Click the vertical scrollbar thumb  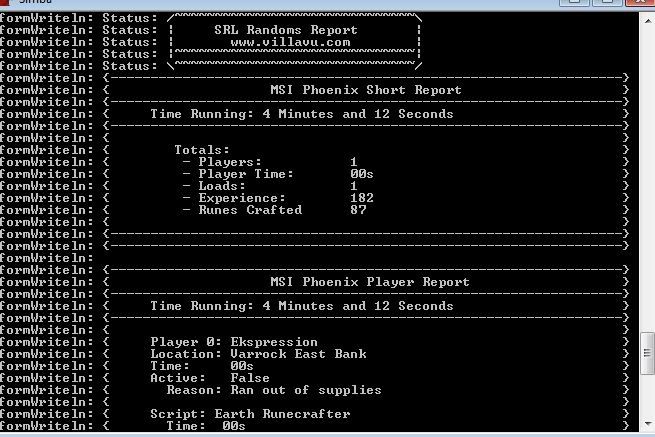coord(646,353)
